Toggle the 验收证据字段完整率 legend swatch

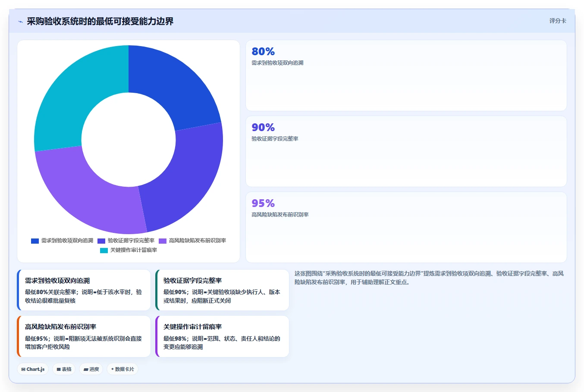[101, 241]
